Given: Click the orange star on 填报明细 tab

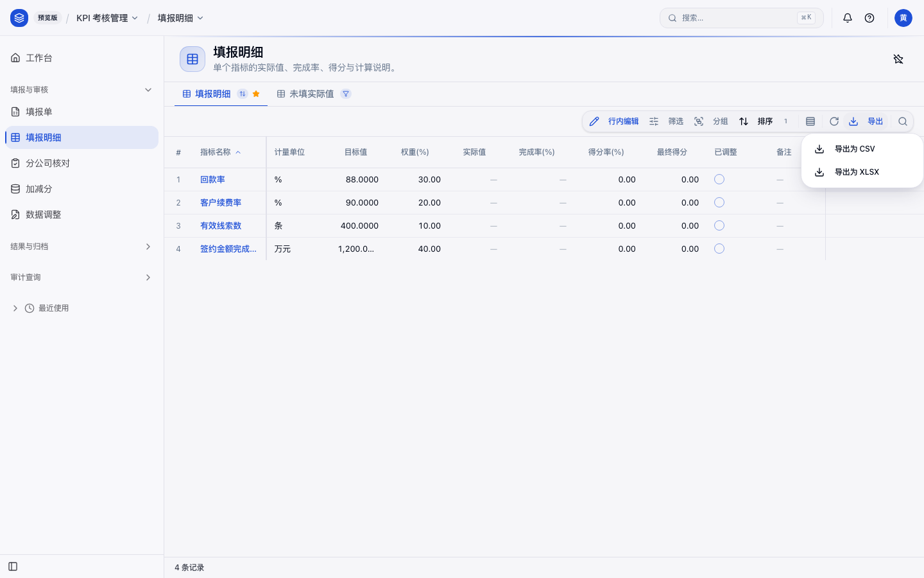Looking at the screenshot, I should tap(256, 94).
